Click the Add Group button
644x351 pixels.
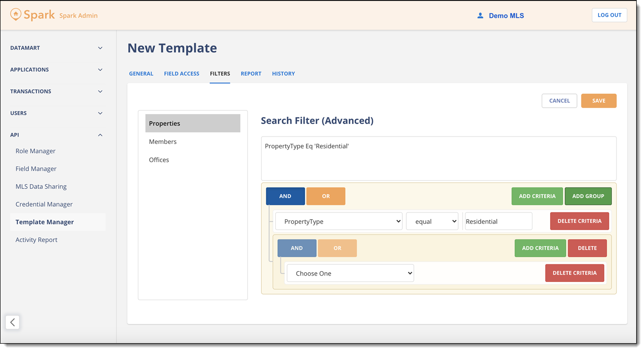pyautogui.click(x=588, y=196)
